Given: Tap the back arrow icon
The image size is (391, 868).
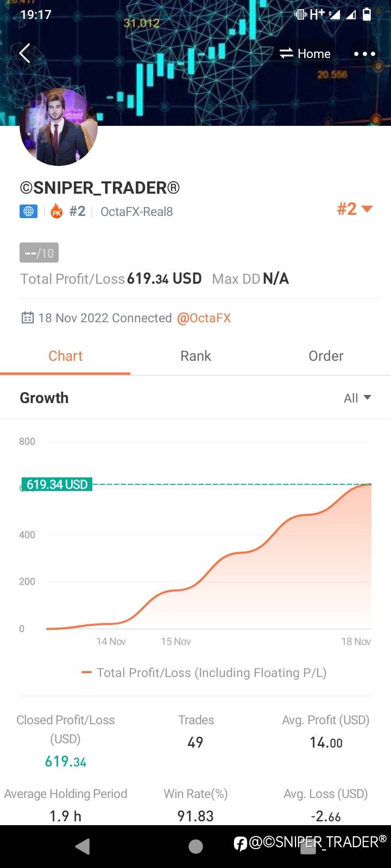Looking at the screenshot, I should click(x=25, y=53).
